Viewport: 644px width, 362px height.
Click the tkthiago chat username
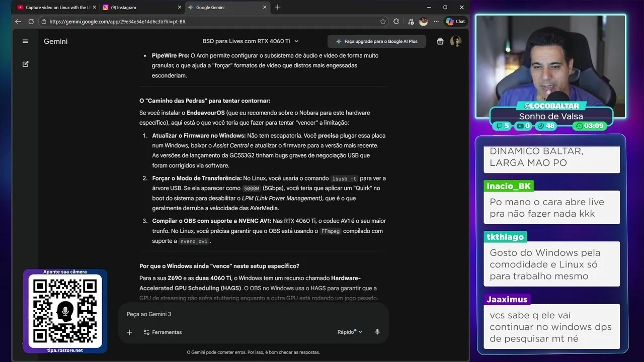[505, 237]
